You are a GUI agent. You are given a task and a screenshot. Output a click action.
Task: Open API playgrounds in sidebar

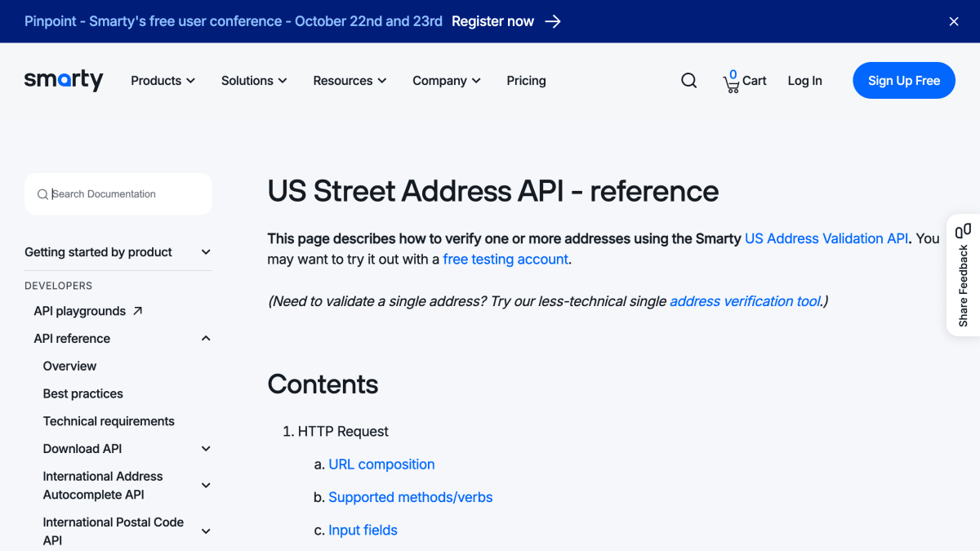pos(80,311)
